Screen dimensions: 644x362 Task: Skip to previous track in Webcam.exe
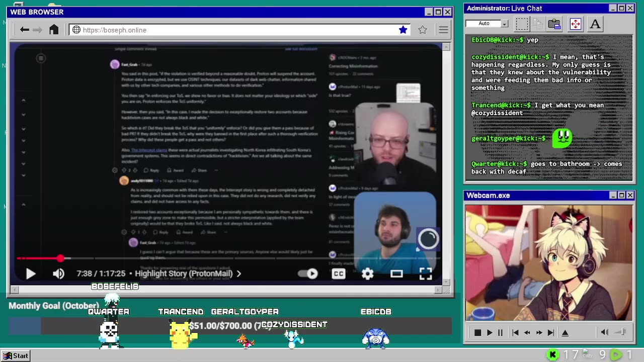pyautogui.click(x=515, y=332)
